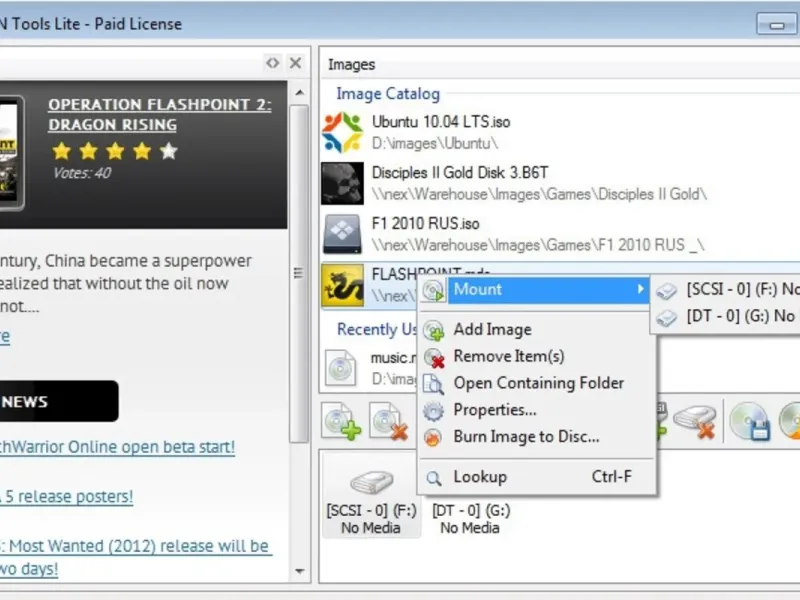The image size is (800, 600).
Task: Minimize the Tools Lite window
Action: [x=777, y=23]
